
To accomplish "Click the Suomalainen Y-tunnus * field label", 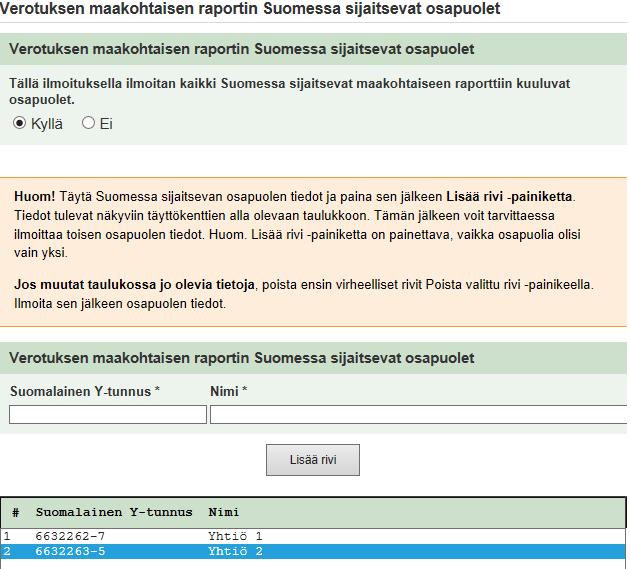I will click(85, 391).
